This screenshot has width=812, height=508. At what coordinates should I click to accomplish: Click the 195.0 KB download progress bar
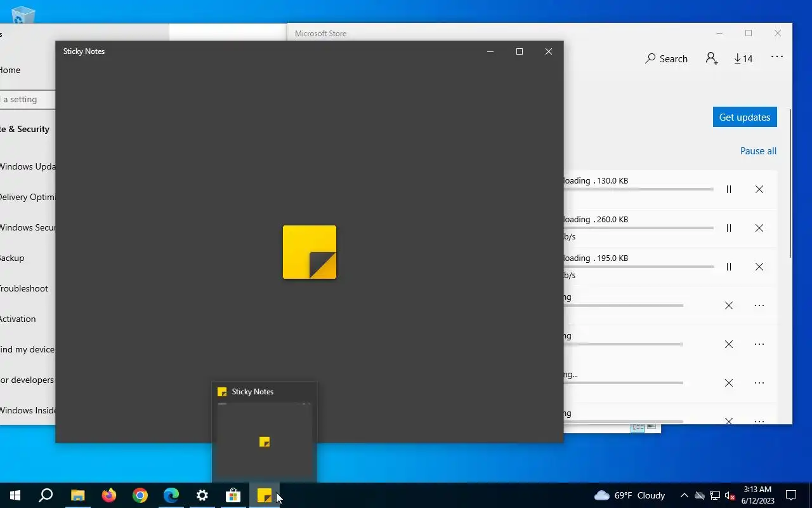(x=638, y=267)
